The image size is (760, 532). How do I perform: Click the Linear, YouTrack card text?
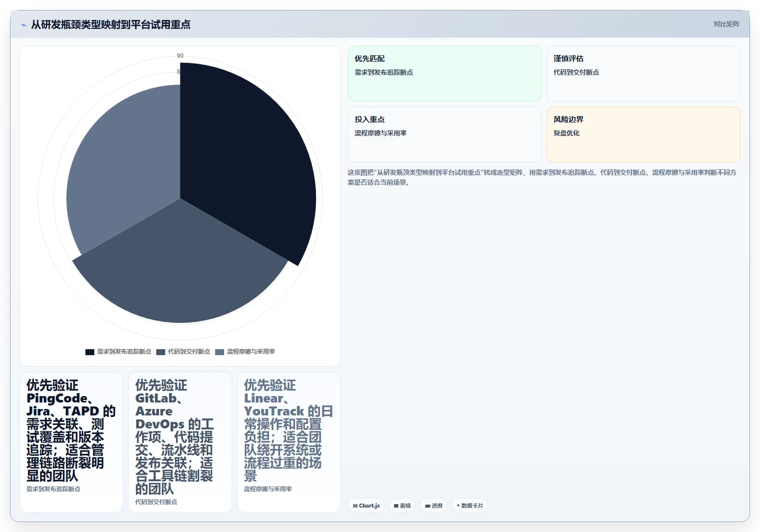(288, 430)
